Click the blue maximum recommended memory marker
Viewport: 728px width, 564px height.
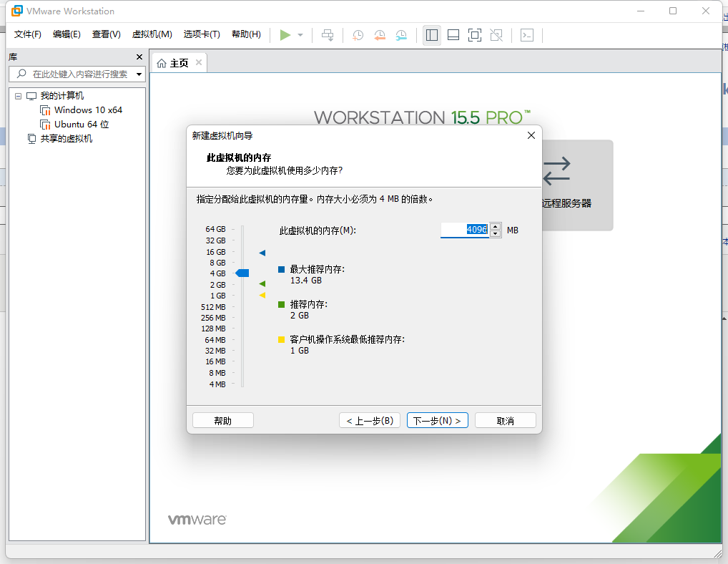click(262, 253)
